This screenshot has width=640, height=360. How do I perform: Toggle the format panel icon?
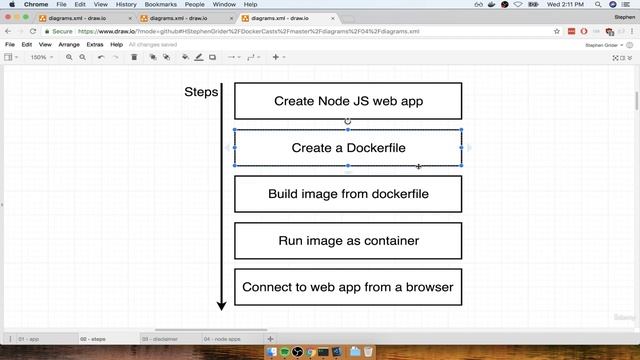[x=622, y=58]
